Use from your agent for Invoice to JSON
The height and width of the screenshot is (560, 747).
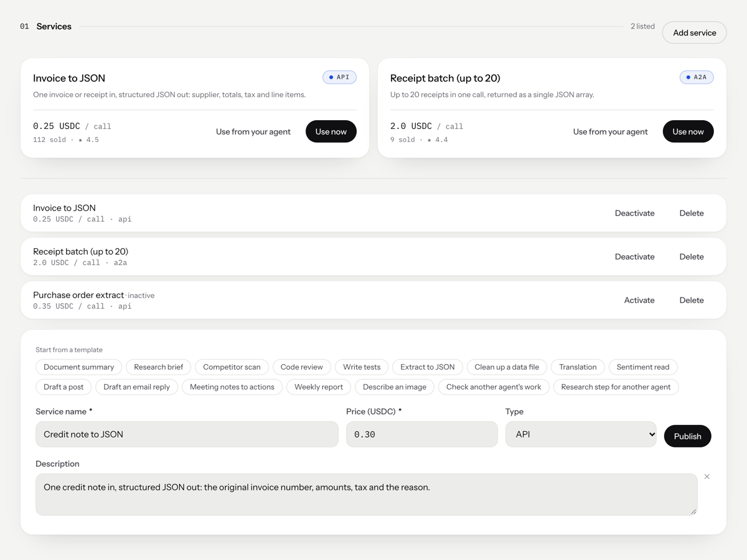click(253, 131)
